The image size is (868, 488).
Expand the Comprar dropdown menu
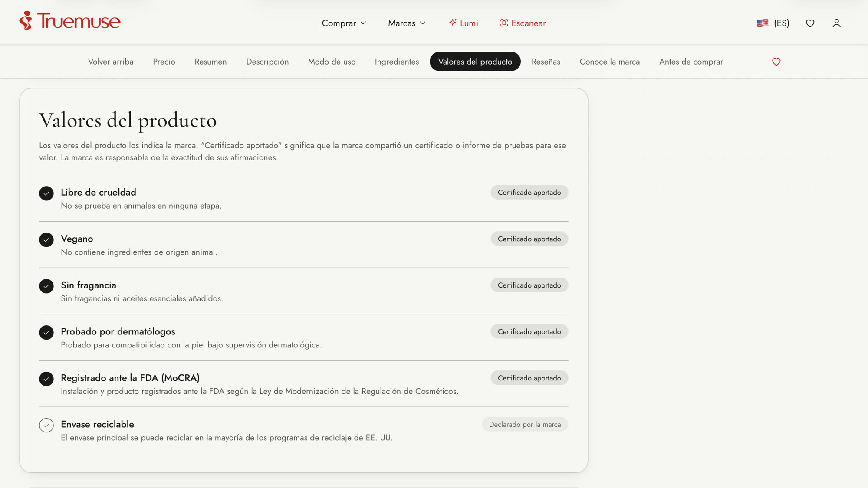pos(344,23)
